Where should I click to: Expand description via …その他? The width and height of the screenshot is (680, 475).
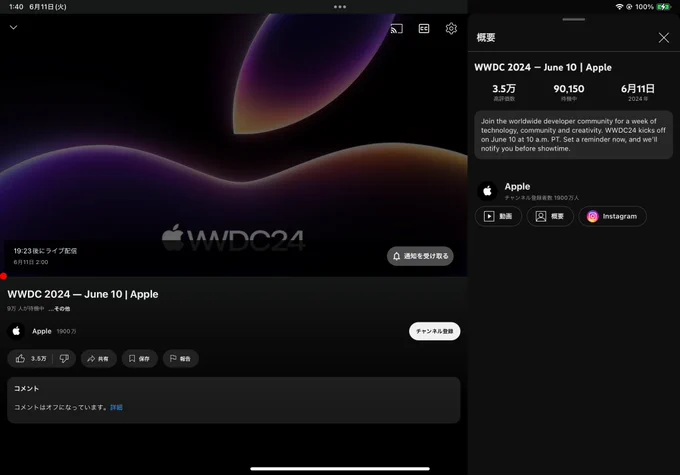[59, 309]
